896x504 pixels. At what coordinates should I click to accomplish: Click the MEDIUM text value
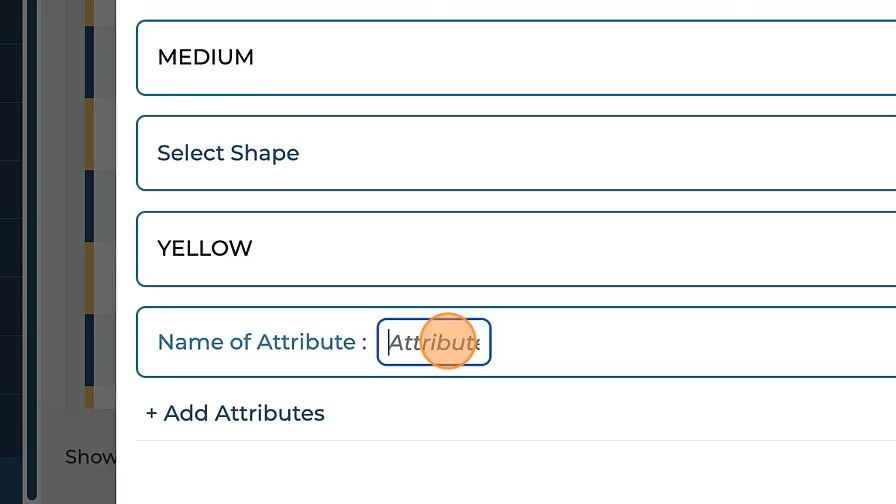205,58
